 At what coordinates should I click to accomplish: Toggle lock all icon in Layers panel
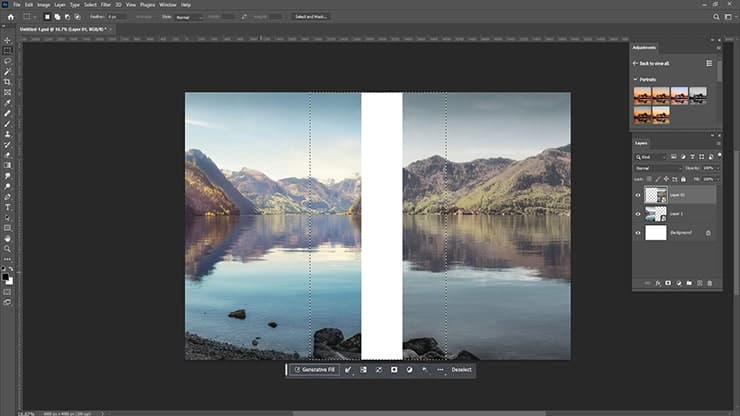683,179
